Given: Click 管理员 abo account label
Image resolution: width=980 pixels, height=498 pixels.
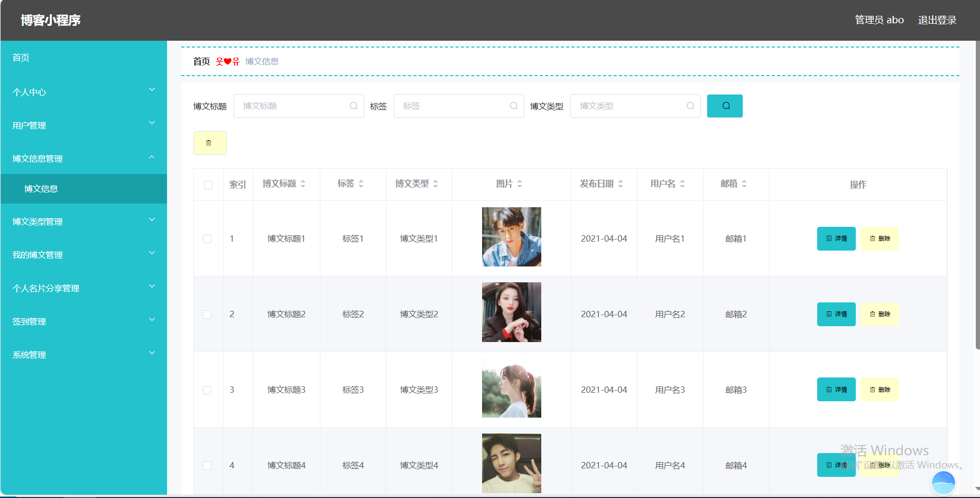Looking at the screenshot, I should click(x=880, y=20).
